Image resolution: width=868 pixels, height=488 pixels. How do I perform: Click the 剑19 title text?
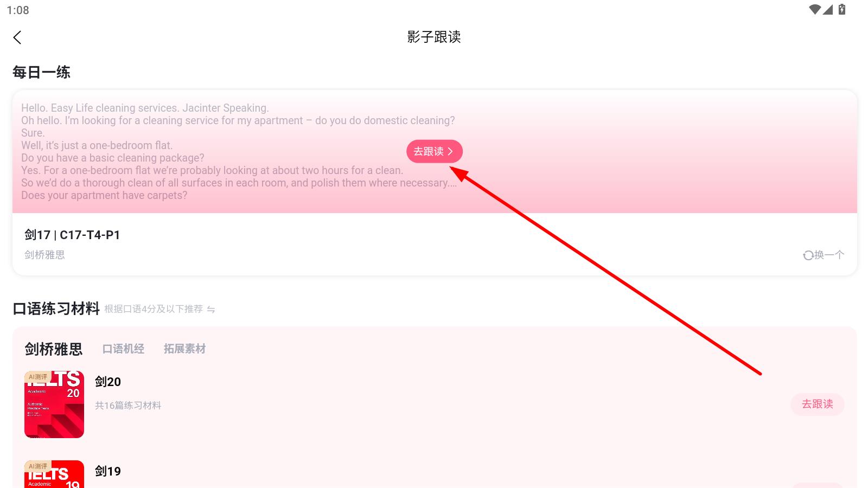tap(108, 471)
